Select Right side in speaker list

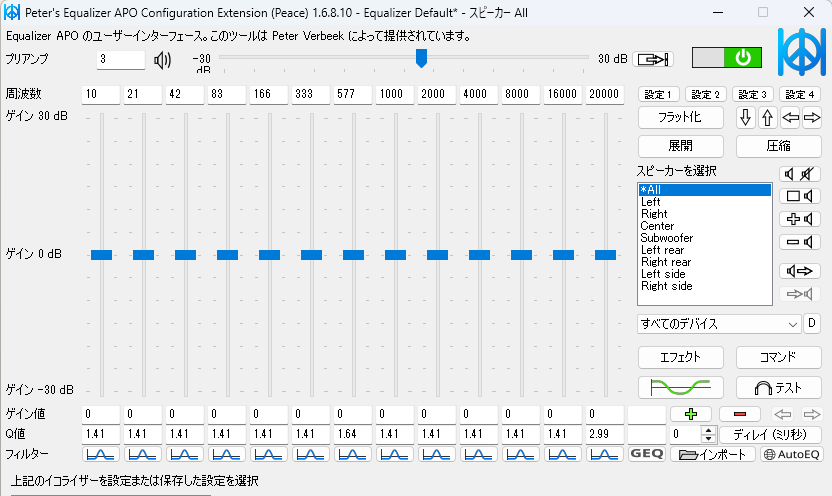(x=704, y=286)
